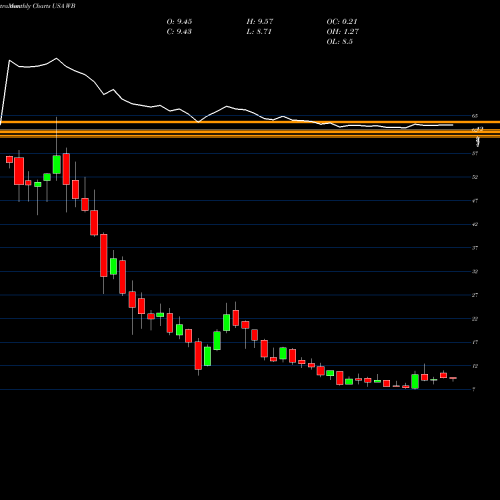Click the 57 price axis label
Image resolution: width=500 pixels, height=500 pixels.
click(475, 153)
